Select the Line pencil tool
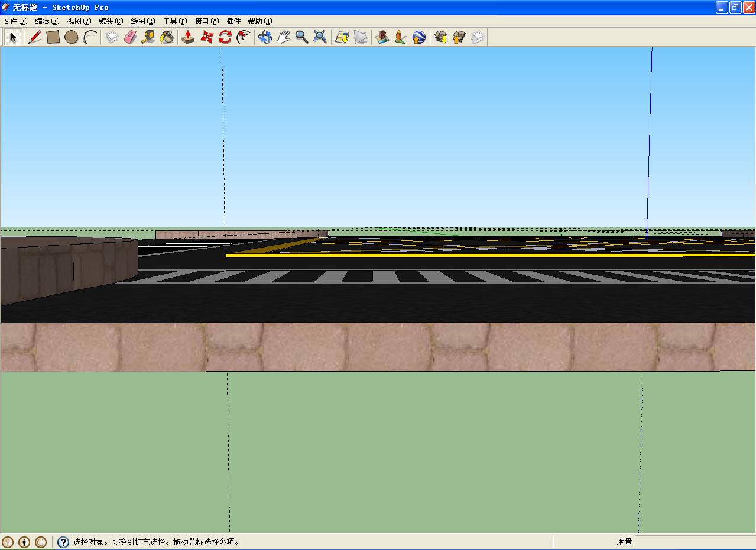This screenshot has height=550, width=756. (35, 37)
